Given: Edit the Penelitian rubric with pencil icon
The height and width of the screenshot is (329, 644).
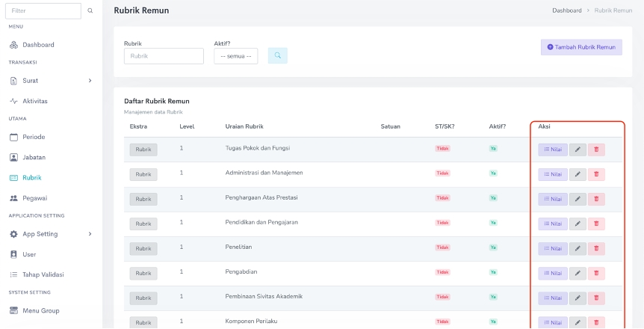Looking at the screenshot, I should coord(578,248).
